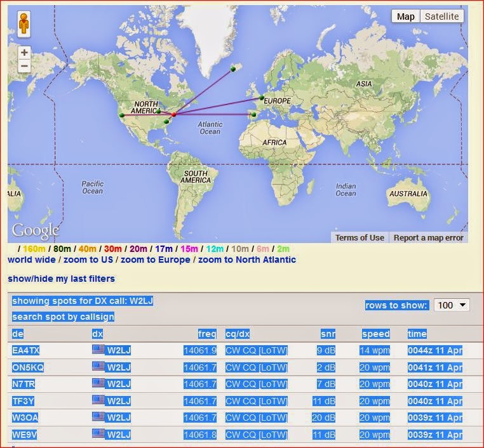Image resolution: width=484 pixels, height=448 pixels.
Task: Click search spot by callsign
Action: (63, 317)
